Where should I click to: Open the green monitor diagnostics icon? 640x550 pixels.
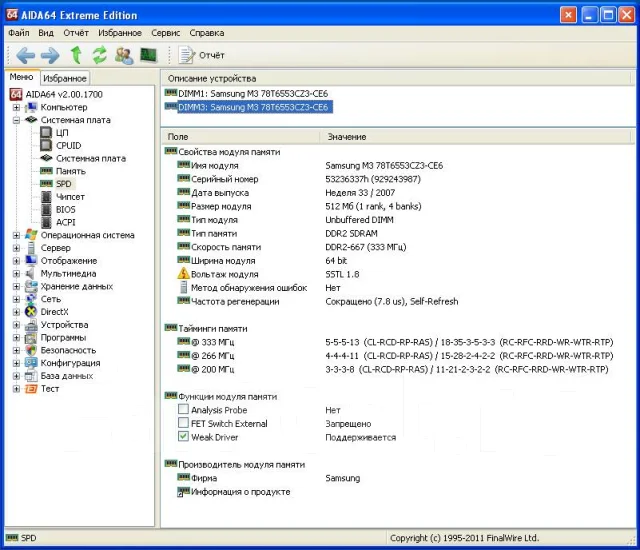[149, 55]
